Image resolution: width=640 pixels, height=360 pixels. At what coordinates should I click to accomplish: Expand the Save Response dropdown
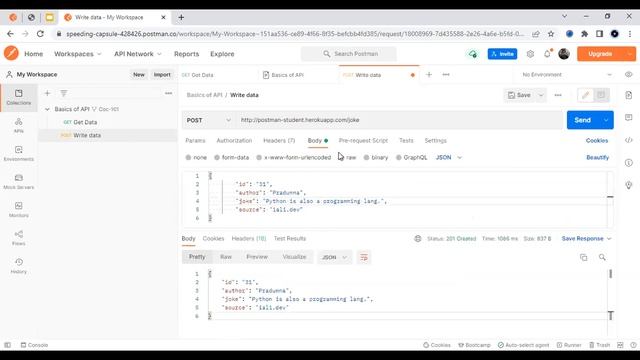tap(609, 238)
